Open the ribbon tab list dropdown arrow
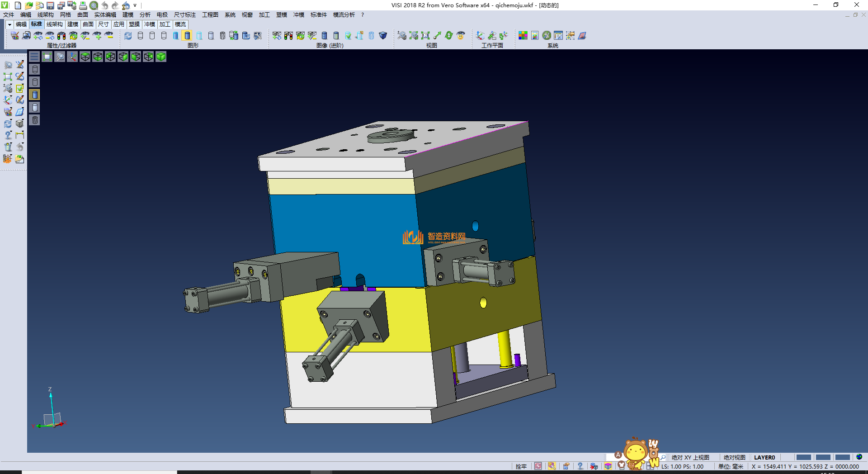Screen dimensions: 868x474 [9, 24]
